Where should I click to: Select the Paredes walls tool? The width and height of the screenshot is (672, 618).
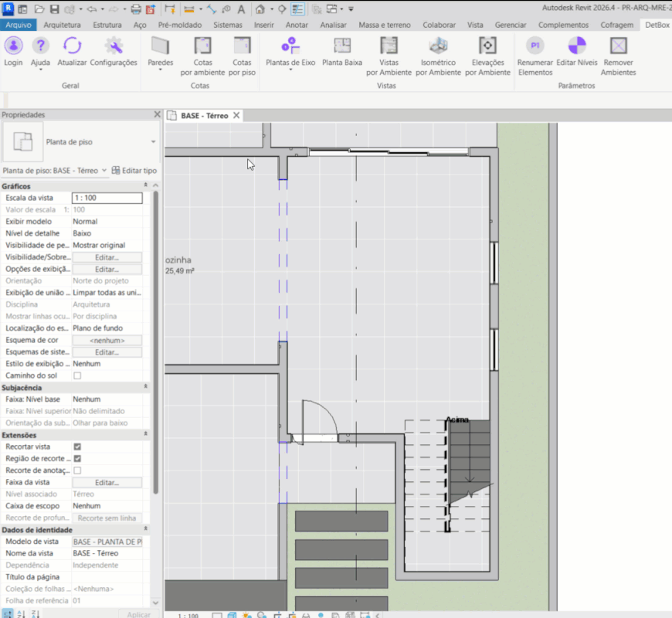coord(161,51)
